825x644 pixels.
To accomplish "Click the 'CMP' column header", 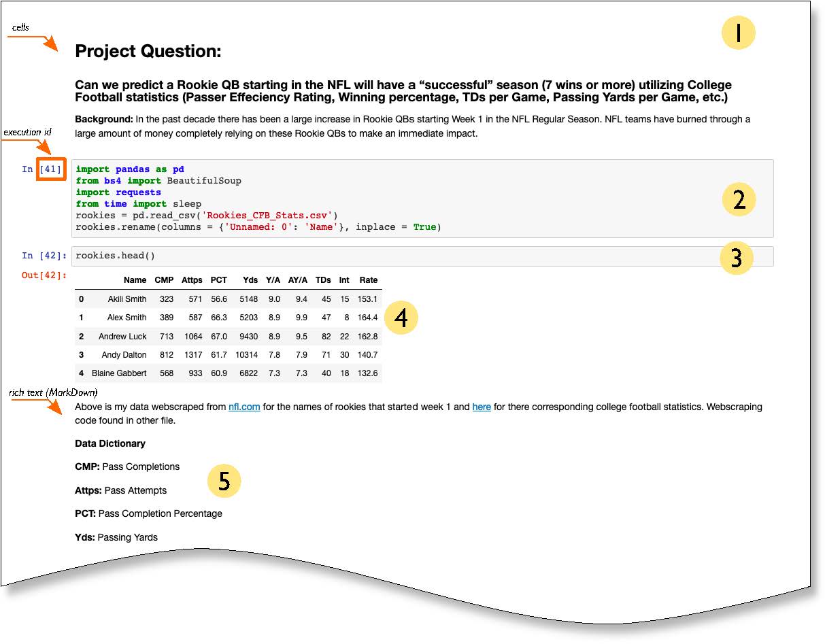I will tap(164, 280).
